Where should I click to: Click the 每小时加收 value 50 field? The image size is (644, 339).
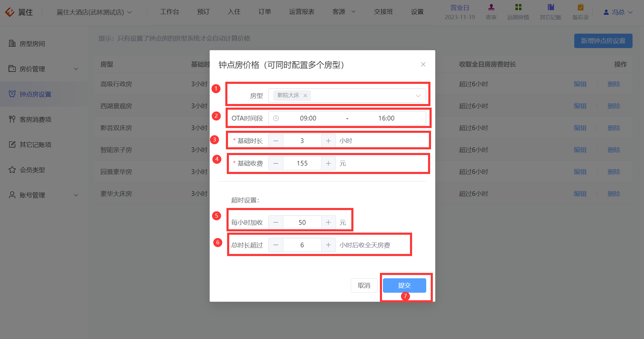pos(302,222)
